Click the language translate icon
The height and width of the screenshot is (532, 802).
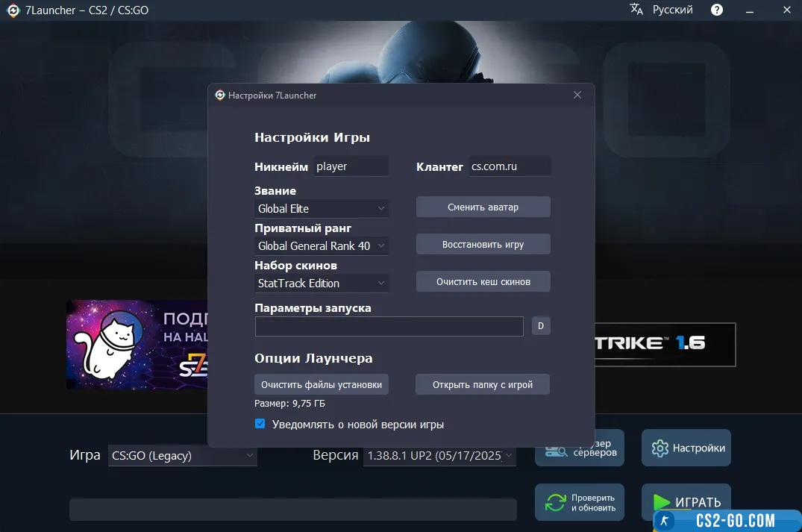pos(636,10)
